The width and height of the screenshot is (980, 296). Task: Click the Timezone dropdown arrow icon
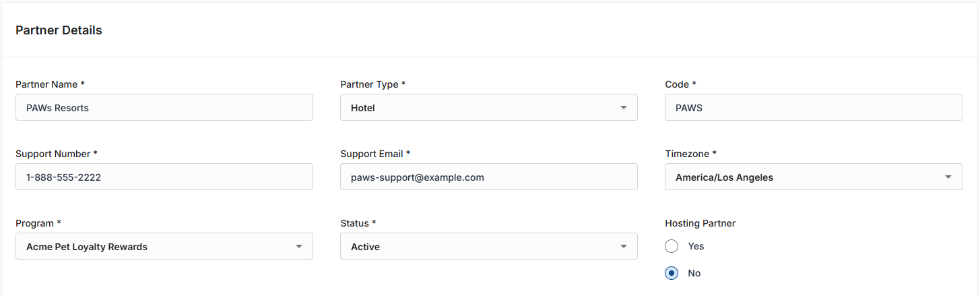(x=948, y=177)
